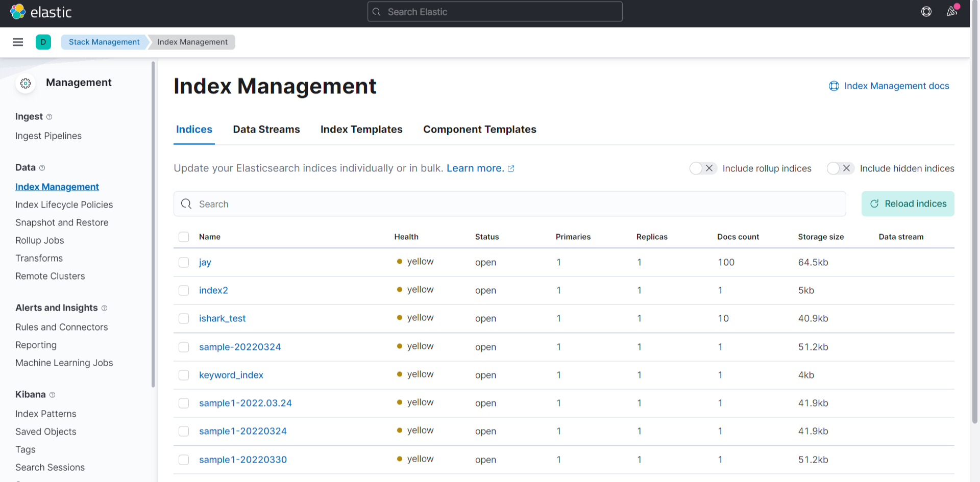Open the hamburger navigation menu
The image size is (980, 482).
[x=18, y=42]
